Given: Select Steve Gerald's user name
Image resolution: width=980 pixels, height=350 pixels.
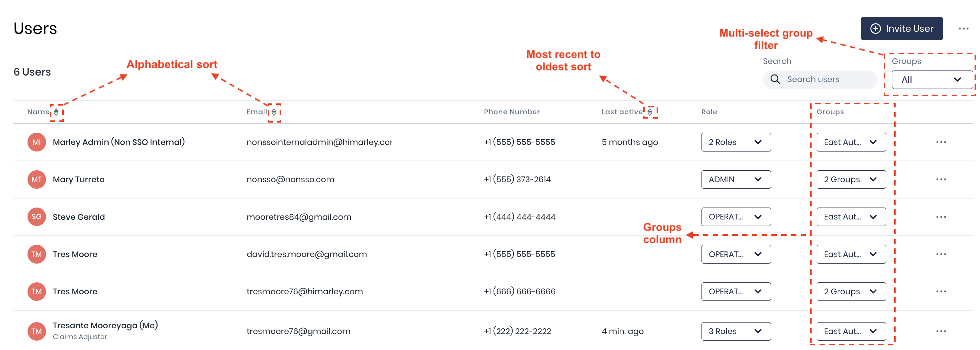Looking at the screenshot, I should tap(79, 217).
